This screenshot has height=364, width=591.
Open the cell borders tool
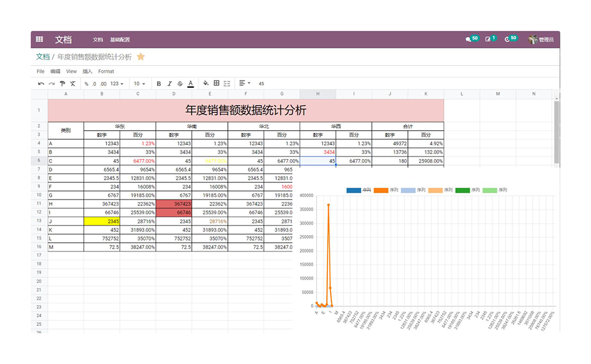tap(216, 83)
